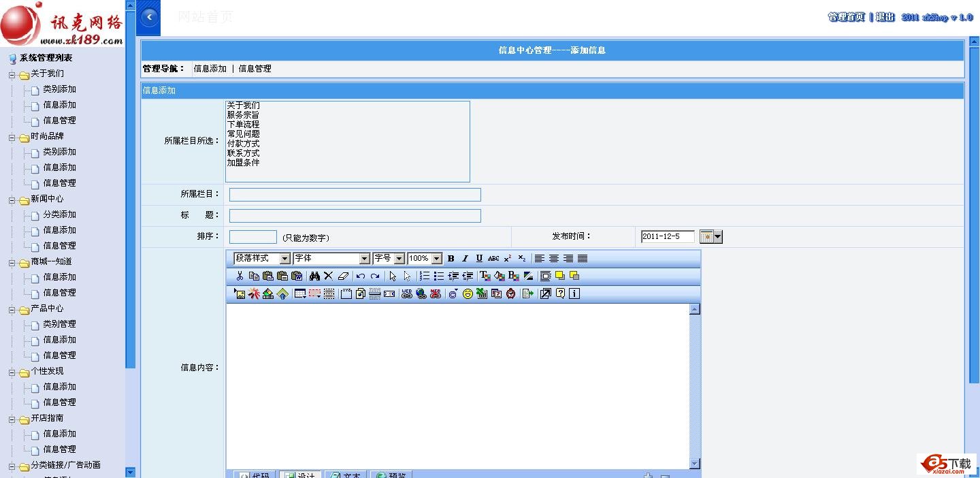Click the 信息管理 link in navigation bar
The height and width of the screenshot is (478, 980).
pos(255,69)
